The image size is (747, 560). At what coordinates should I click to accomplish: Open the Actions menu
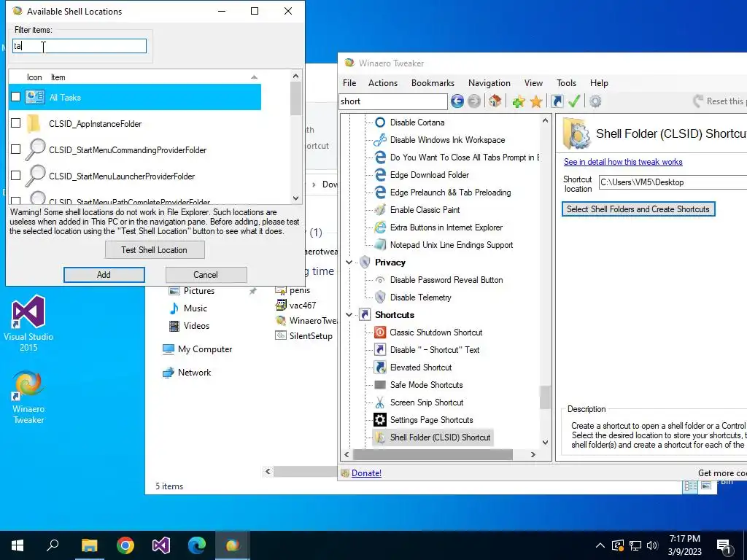pos(382,83)
